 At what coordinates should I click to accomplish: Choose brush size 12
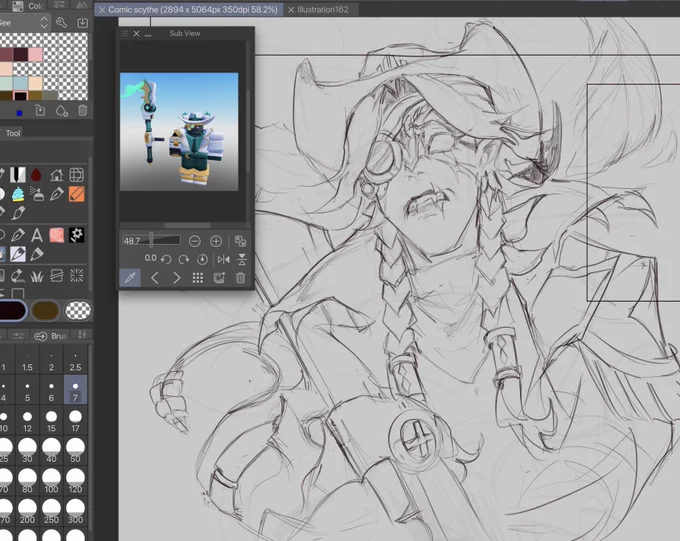[x=27, y=420]
